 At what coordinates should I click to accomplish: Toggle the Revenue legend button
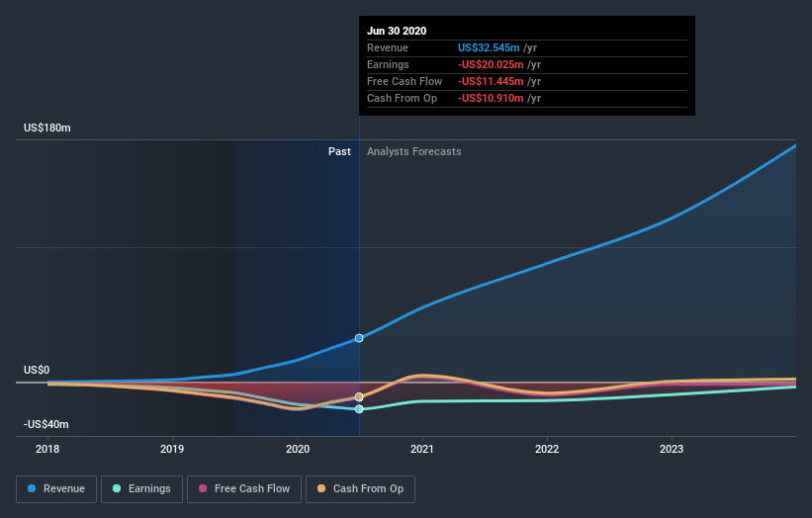(56, 489)
